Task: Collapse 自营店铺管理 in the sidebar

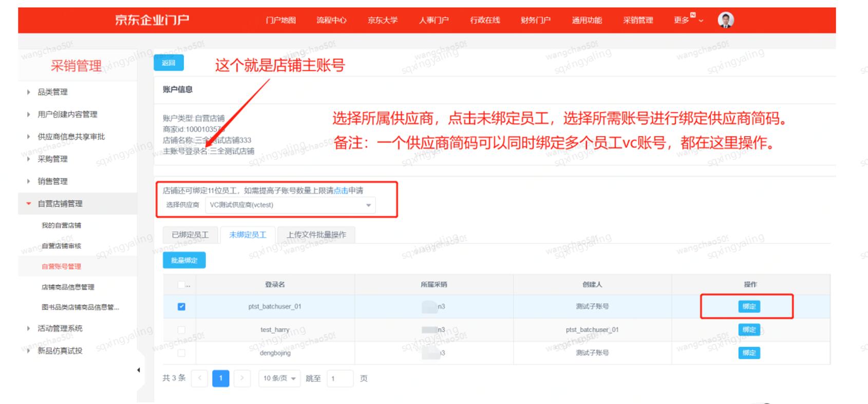Action: pos(60,204)
